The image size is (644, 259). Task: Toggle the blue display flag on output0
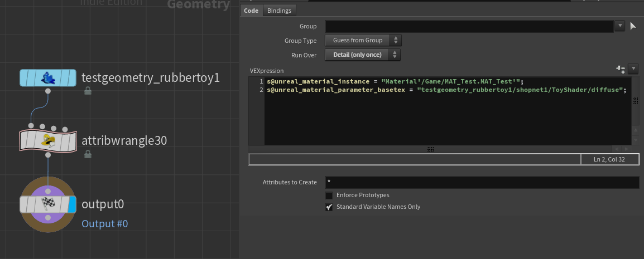pos(71,205)
